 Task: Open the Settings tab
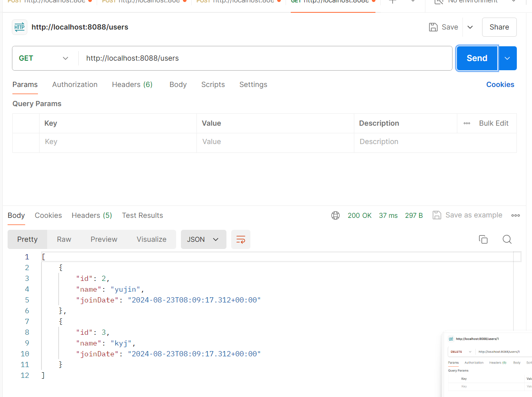(253, 85)
